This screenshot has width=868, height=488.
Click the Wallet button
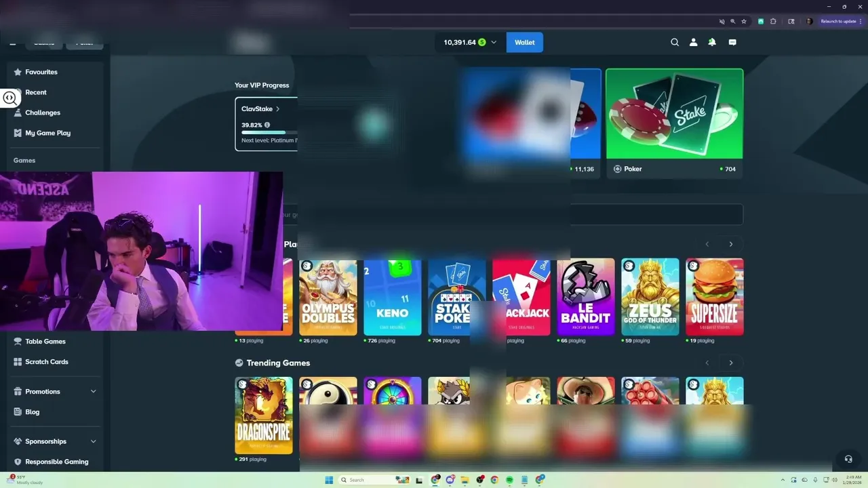(525, 42)
